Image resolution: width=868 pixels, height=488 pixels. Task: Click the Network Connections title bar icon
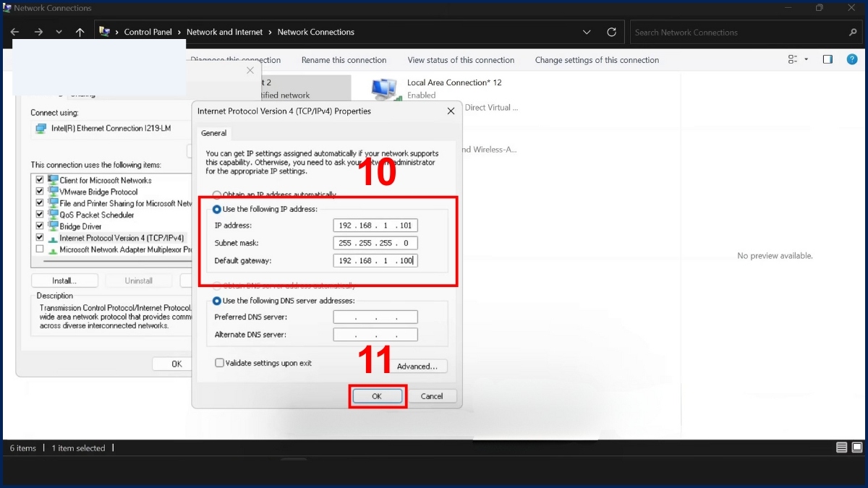(x=7, y=8)
